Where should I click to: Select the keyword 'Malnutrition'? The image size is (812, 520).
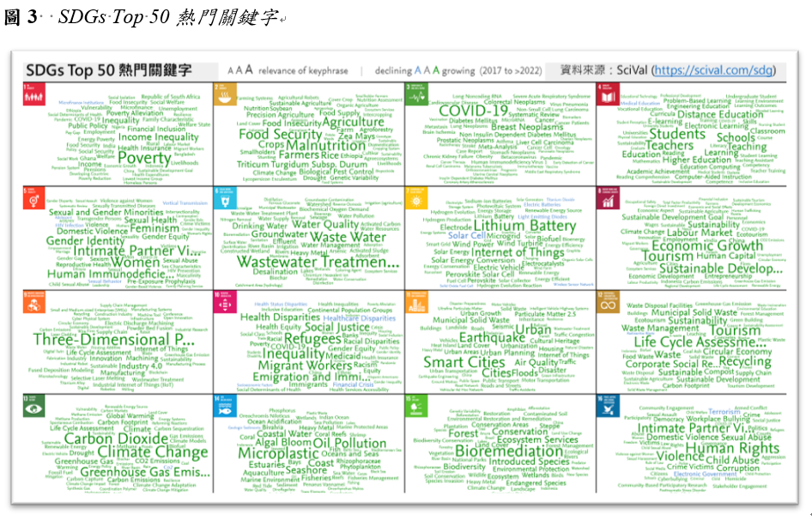(x=325, y=146)
